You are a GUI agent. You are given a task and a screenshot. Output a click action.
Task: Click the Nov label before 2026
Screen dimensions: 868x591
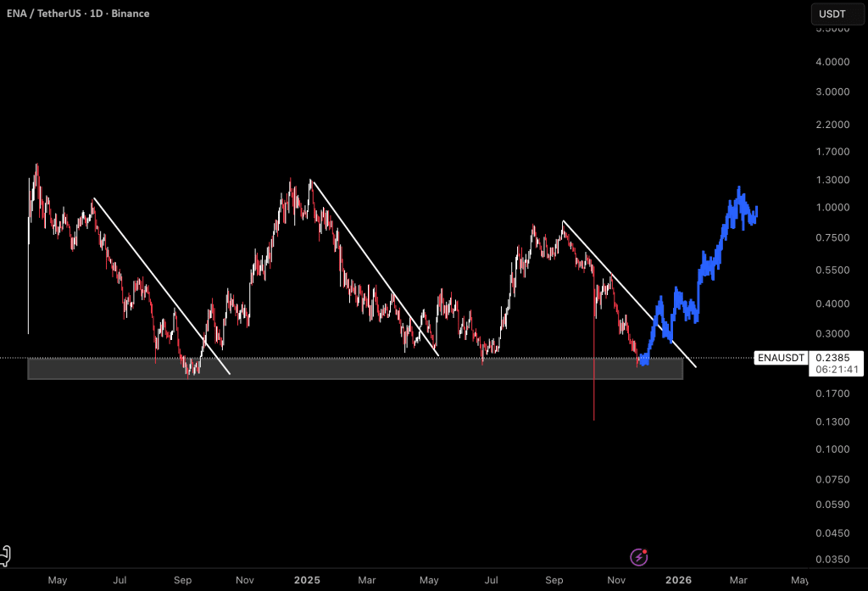click(616, 581)
